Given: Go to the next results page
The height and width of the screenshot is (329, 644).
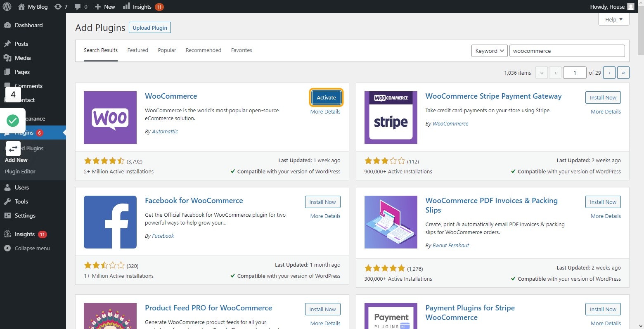Looking at the screenshot, I should click(609, 73).
